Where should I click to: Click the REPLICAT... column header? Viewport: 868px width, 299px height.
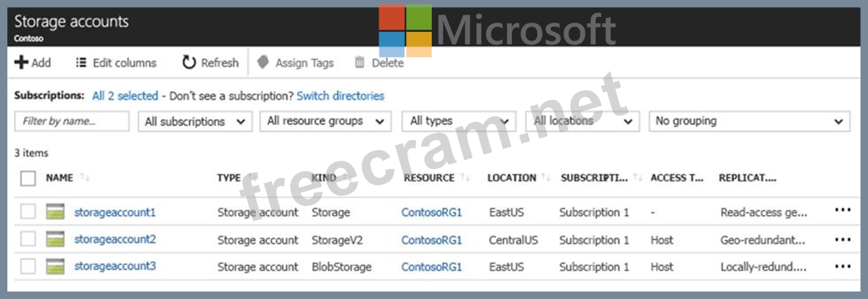[747, 178]
